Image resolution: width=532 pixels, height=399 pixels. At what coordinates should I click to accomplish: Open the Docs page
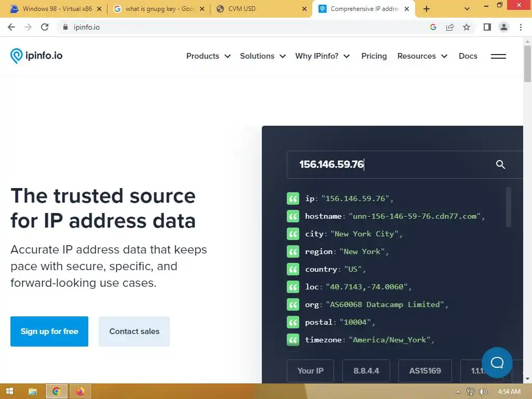(468, 56)
